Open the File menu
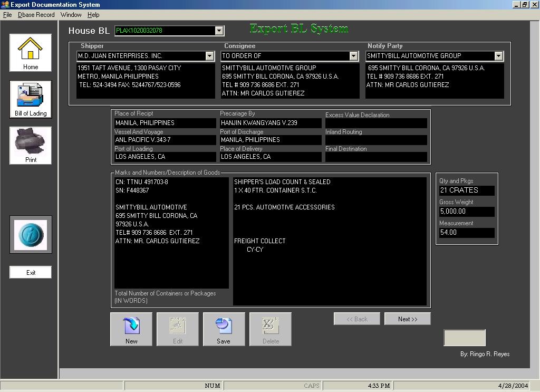This screenshot has width=540, height=392. coord(7,15)
